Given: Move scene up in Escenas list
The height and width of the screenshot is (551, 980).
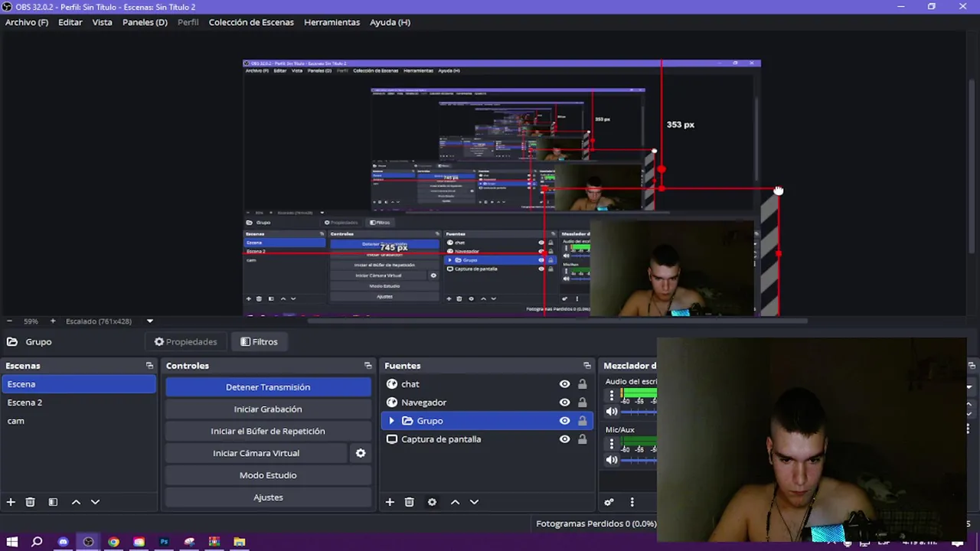Looking at the screenshot, I should pyautogui.click(x=76, y=502).
